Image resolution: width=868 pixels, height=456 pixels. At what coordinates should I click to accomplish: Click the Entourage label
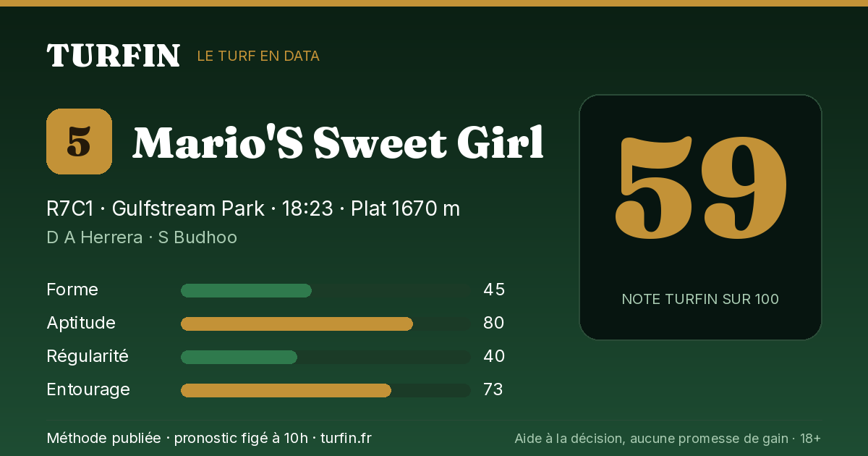tap(88, 389)
